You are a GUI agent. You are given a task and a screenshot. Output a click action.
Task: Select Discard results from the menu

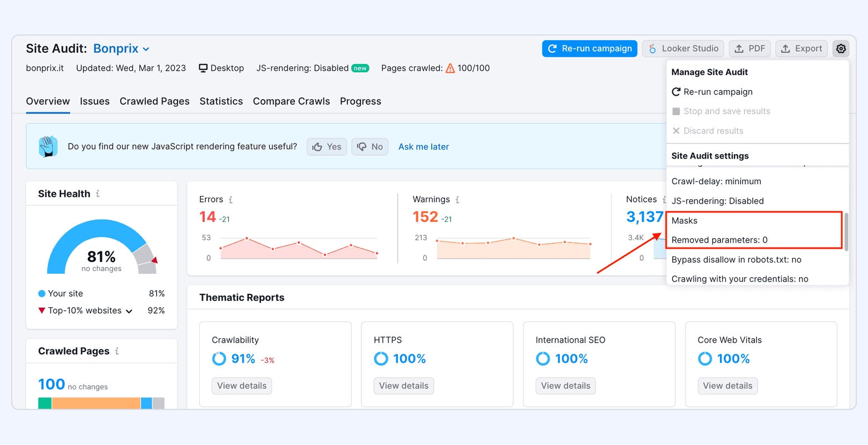tap(713, 131)
